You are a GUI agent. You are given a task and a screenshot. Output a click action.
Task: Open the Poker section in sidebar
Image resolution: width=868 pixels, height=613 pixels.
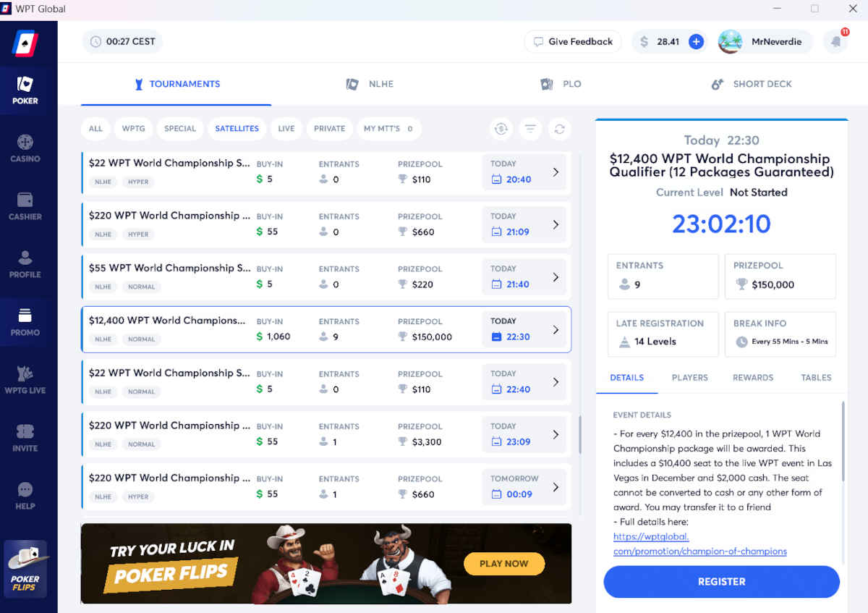[25, 90]
